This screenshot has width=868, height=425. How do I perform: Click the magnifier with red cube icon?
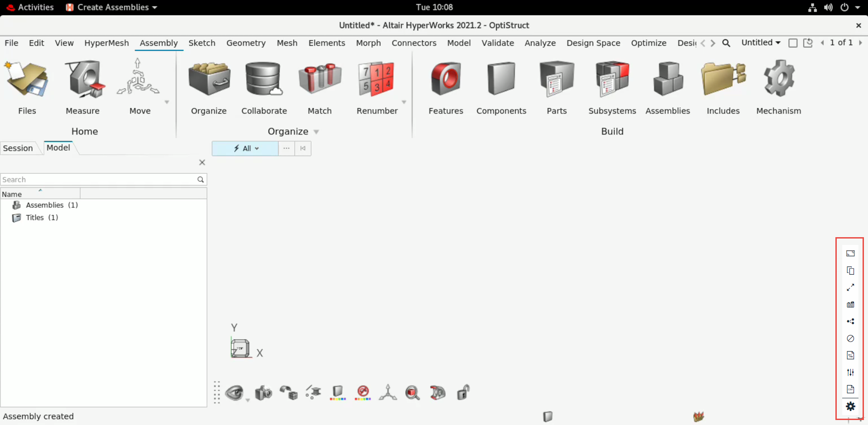point(412,392)
